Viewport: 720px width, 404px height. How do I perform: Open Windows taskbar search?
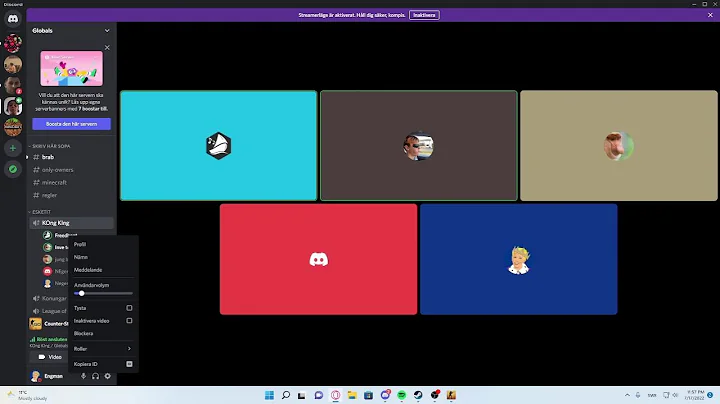tap(286, 395)
